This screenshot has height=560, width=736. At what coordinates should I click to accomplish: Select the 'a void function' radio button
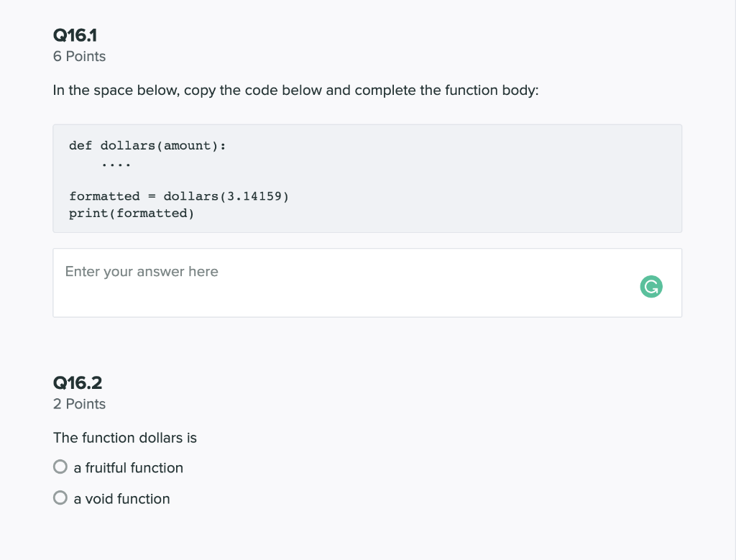point(60,497)
